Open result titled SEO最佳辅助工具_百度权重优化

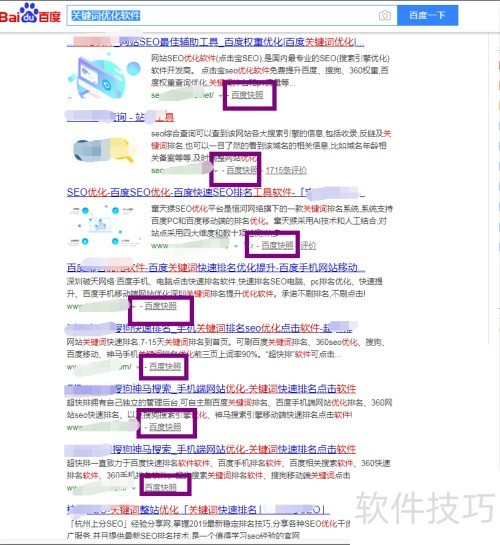click(215, 42)
